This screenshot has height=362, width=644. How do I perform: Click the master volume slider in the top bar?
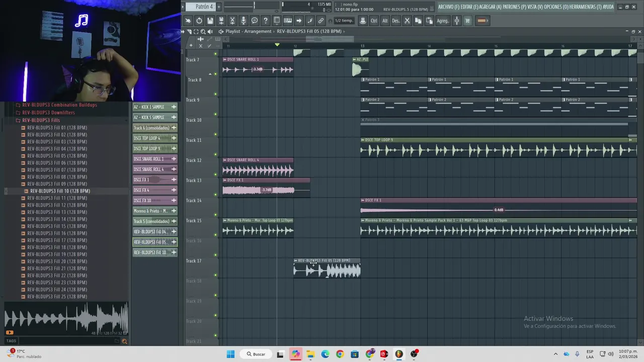point(239,6)
